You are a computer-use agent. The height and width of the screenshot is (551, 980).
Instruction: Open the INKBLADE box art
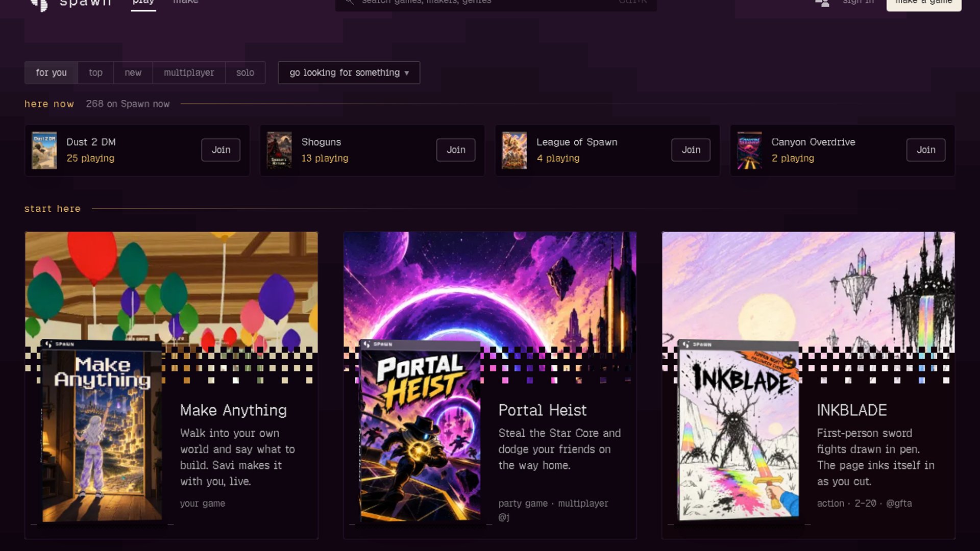739,431
